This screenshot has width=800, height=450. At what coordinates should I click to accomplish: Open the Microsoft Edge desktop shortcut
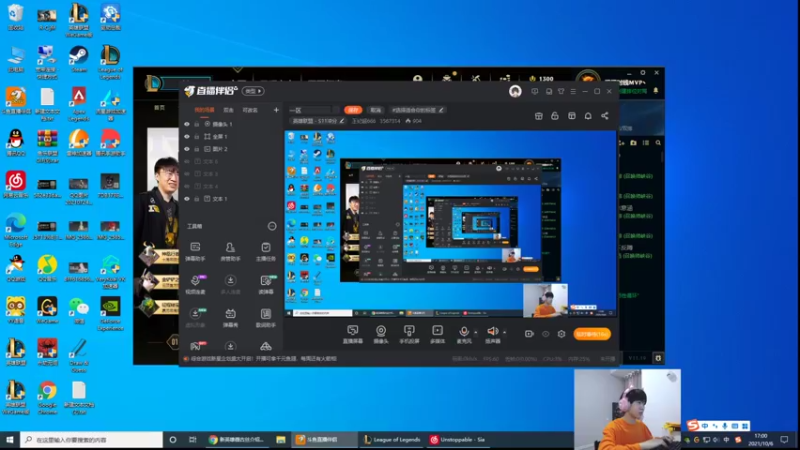16,230
